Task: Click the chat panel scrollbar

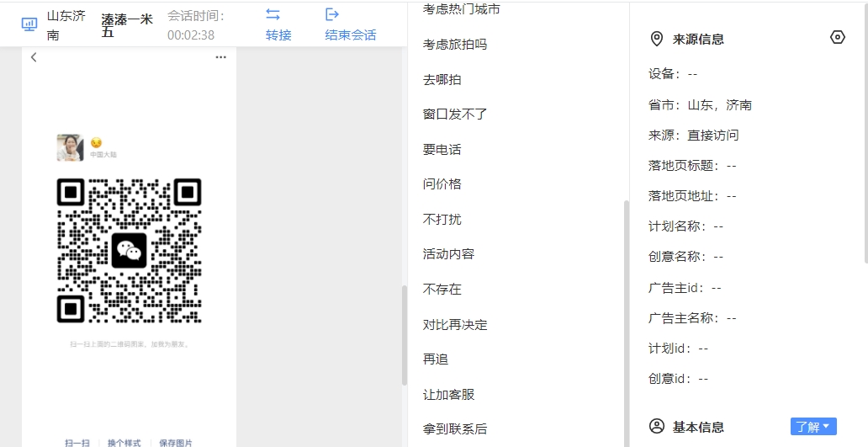Action: [405, 335]
